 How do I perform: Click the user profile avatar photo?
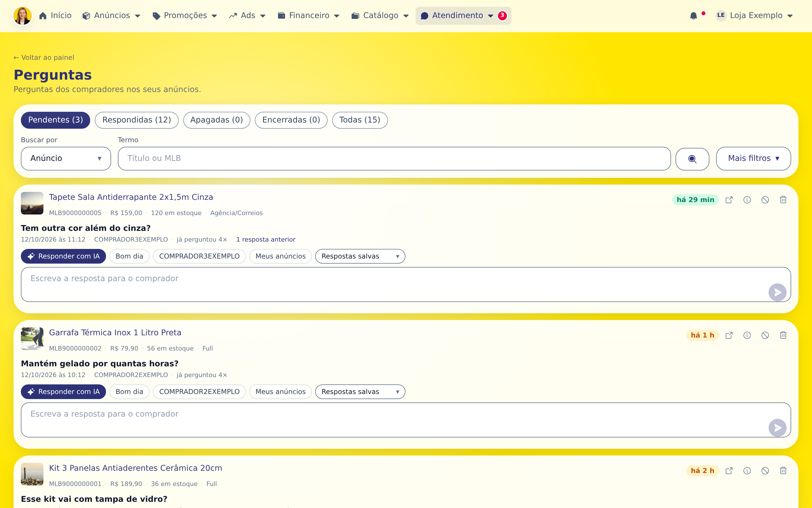(x=23, y=16)
